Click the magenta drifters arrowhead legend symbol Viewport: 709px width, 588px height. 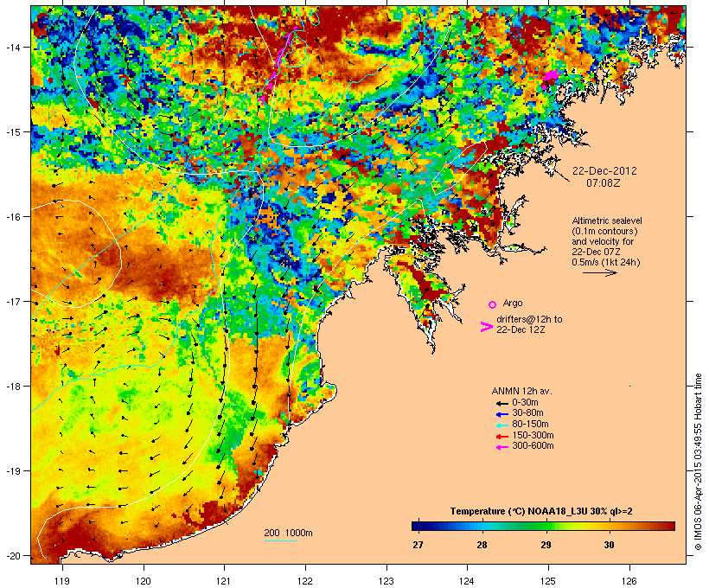[x=486, y=326]
